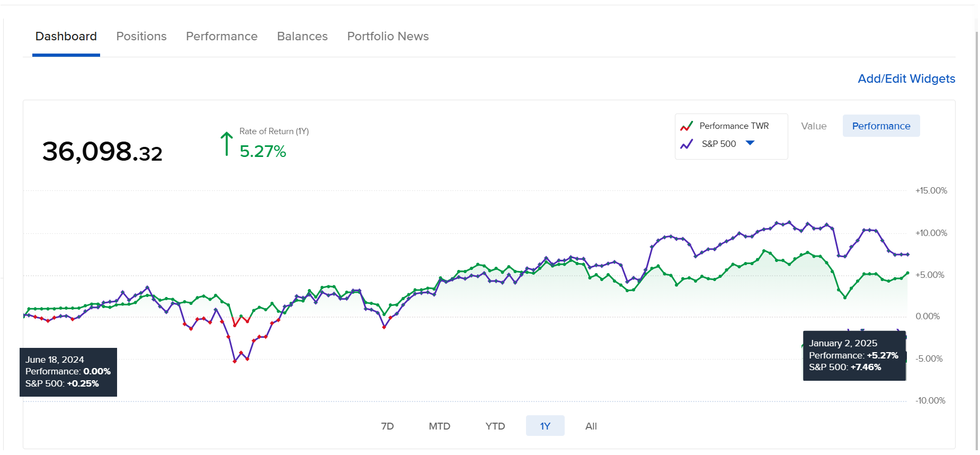Viewport: 980px width, 455px height.
Task: Click the green upward return arrow
Action: [226, 144]
